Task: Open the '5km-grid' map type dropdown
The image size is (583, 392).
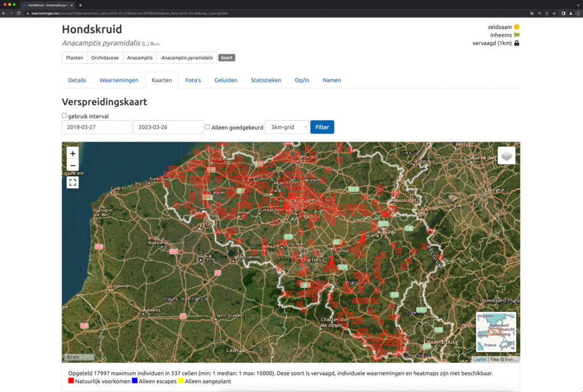Action: (x=287, y=127)
